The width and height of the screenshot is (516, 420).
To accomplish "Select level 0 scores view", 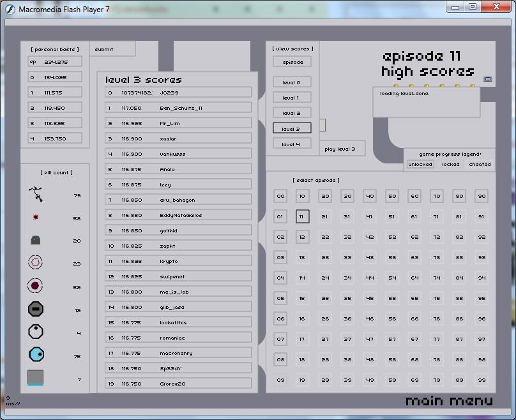I will pos(292,82).
